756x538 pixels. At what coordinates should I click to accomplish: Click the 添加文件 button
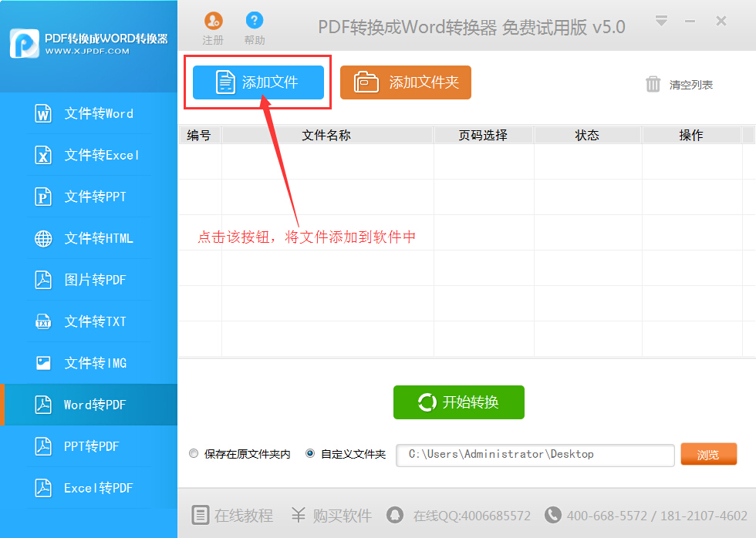coord(258,82)
